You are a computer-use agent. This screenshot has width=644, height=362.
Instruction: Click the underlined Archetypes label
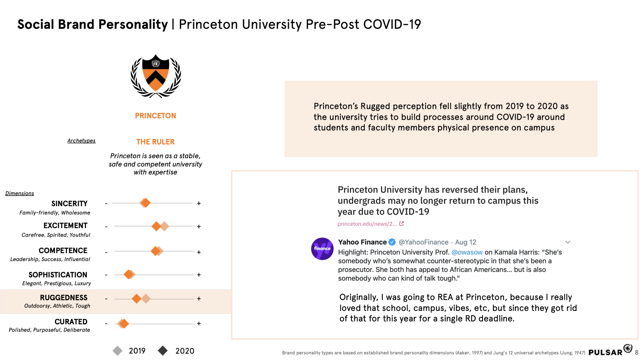point(81,141)
